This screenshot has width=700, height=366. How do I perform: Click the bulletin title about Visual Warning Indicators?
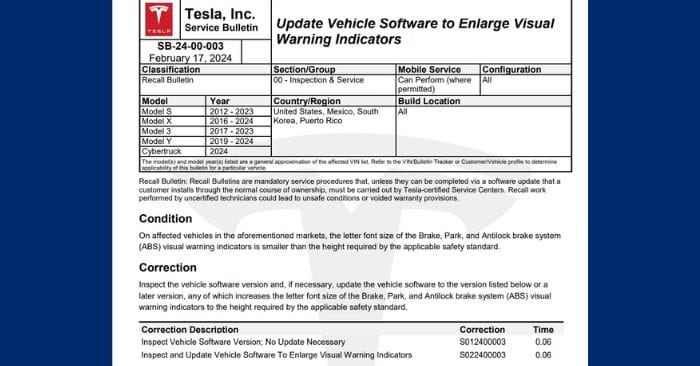coord(415,31)
